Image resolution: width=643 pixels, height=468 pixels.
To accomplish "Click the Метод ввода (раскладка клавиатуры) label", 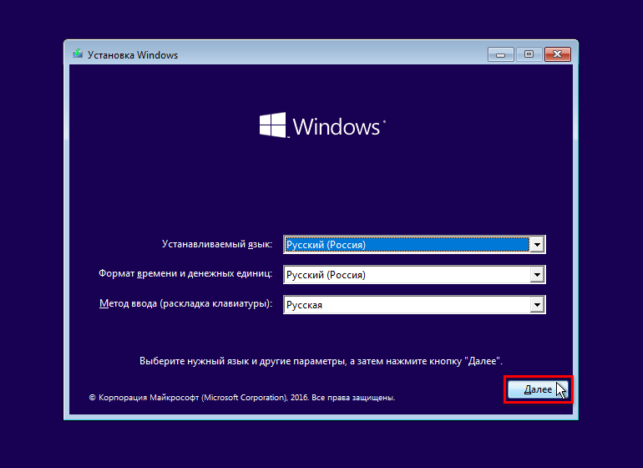I will coord(186,304).
